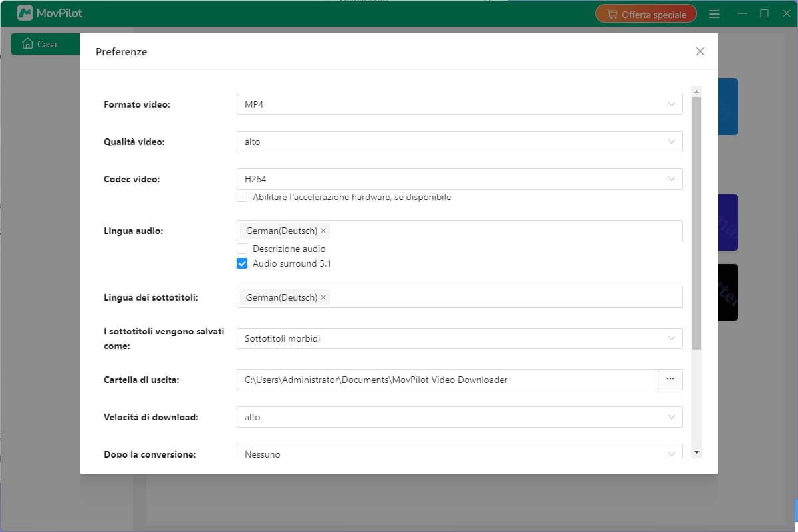Enable hardware acceleration checkbox

pos(242,197)
